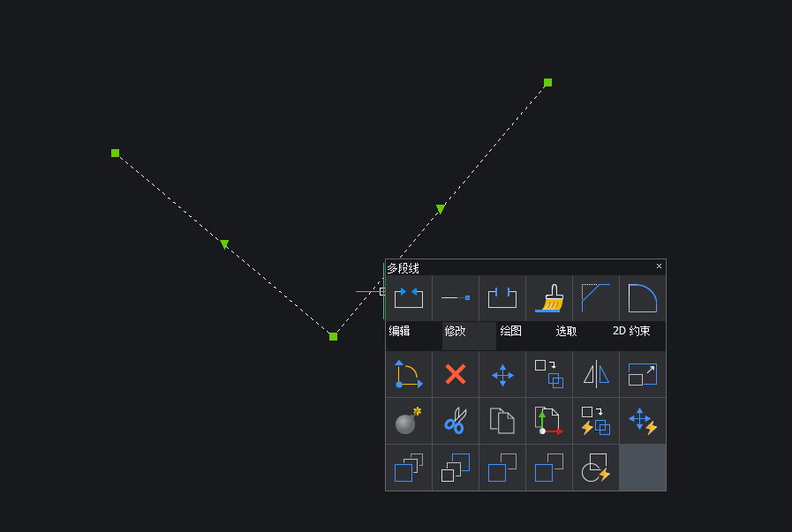Click the Move guided icon with lightning bolt

[x=643, y=421]
